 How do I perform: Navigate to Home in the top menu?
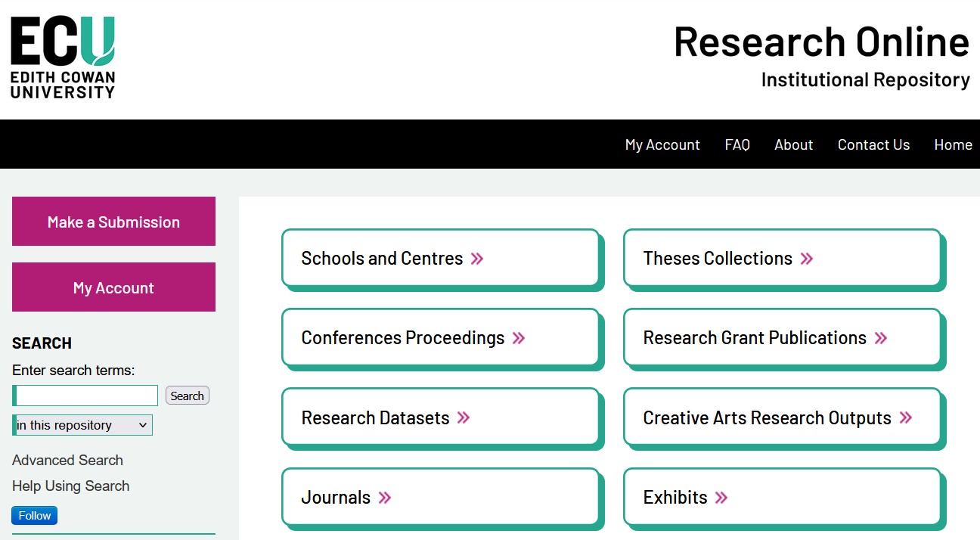(953, 144)
